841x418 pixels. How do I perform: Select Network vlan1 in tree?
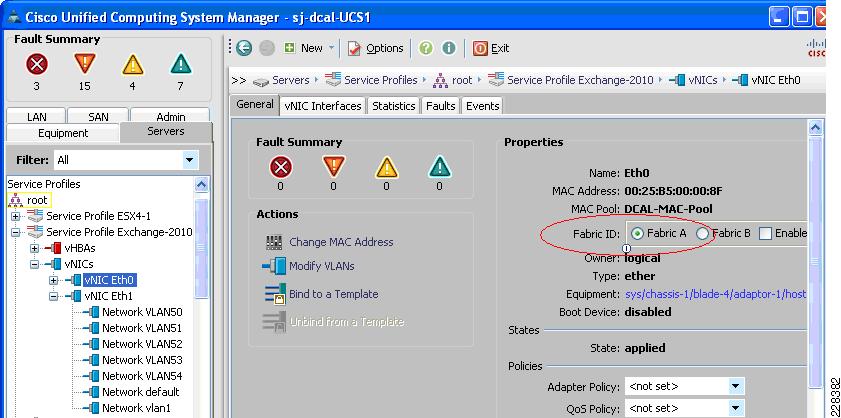[x=137, y=408]
